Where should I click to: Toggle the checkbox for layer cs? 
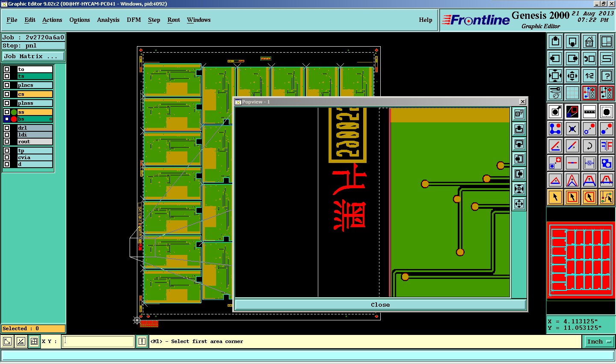coord(7,94)
